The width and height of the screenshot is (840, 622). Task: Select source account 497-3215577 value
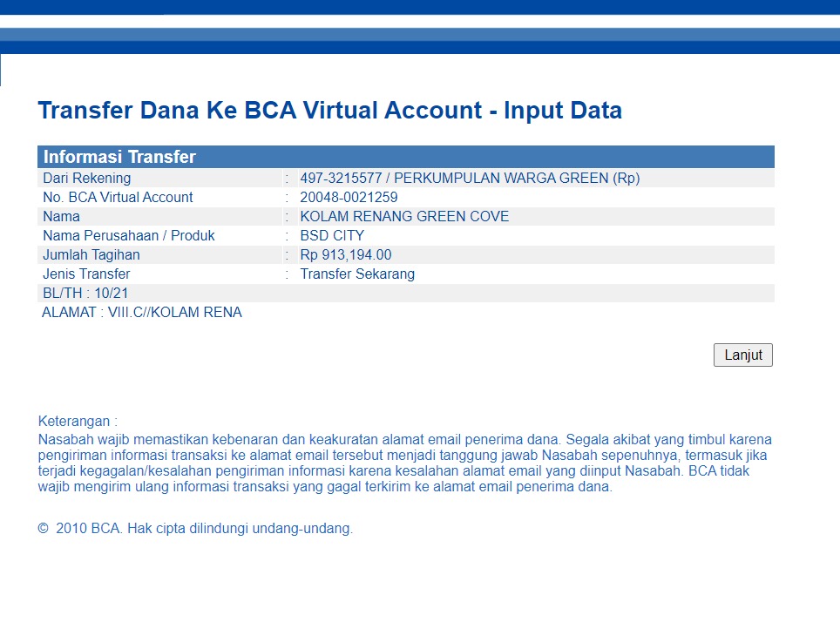470,179
